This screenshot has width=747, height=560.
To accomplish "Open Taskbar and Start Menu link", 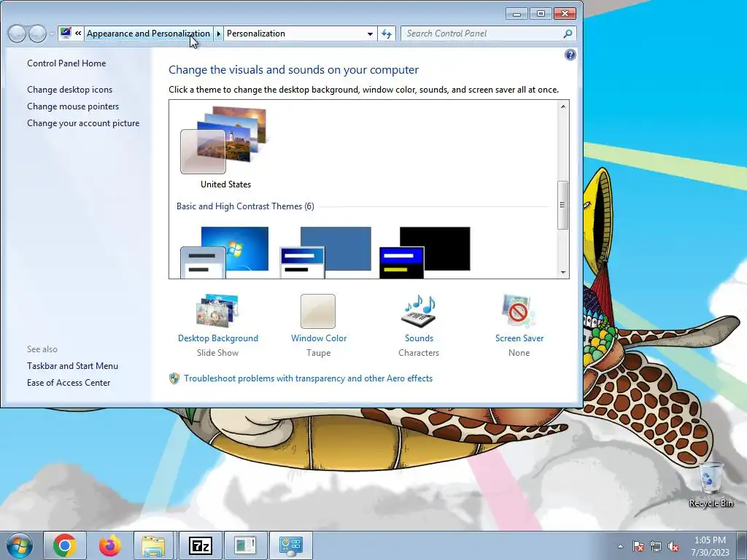I will 72,366.
